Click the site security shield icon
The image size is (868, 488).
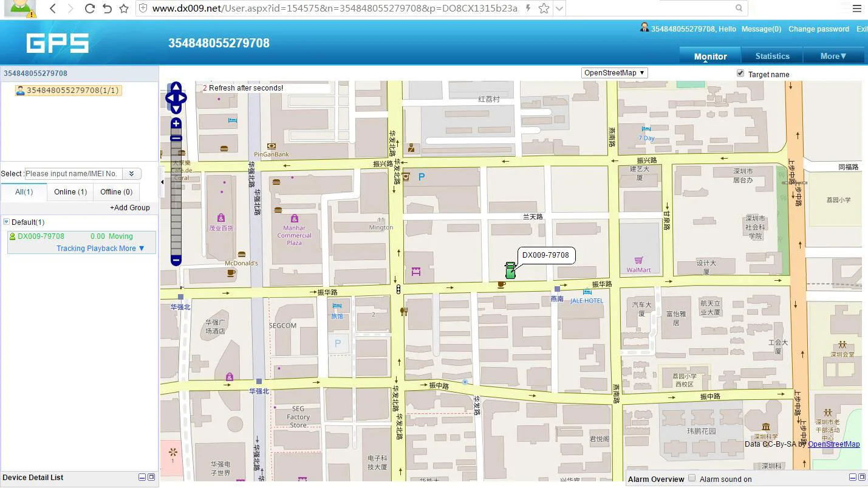pos(143,9)
